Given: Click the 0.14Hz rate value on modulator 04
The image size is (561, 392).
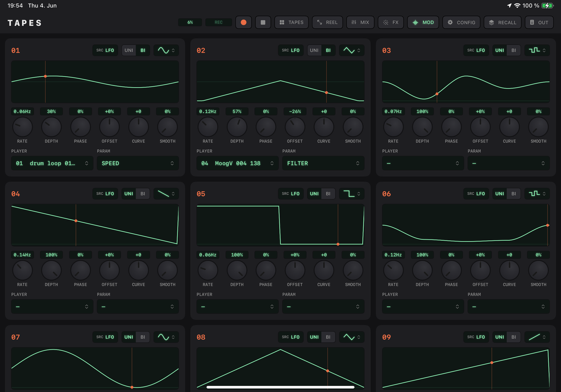Looking at the screenshot, I should (x=22, y=255).
